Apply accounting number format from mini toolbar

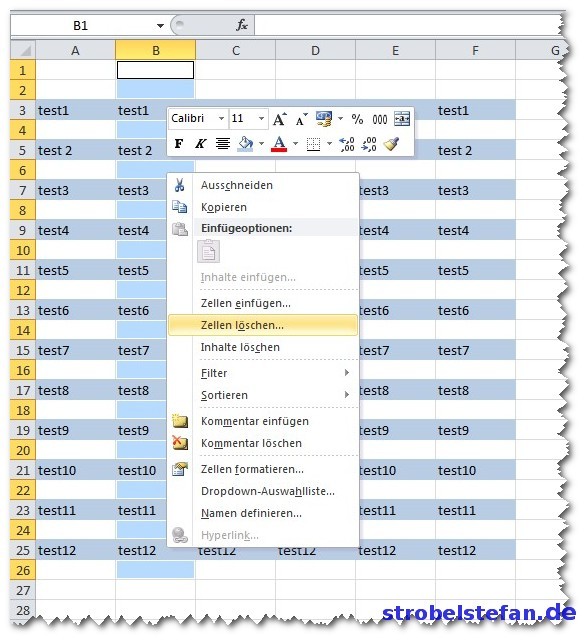coord(324,119)
